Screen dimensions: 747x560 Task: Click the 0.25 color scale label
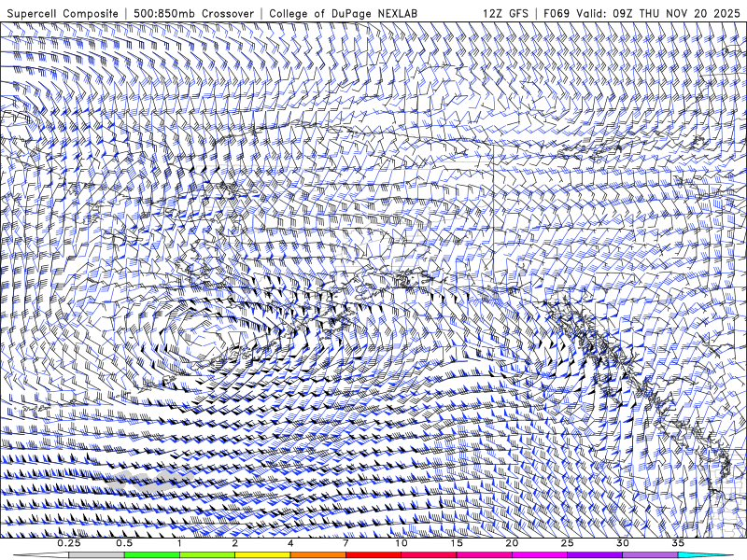(x=69, y=543)
